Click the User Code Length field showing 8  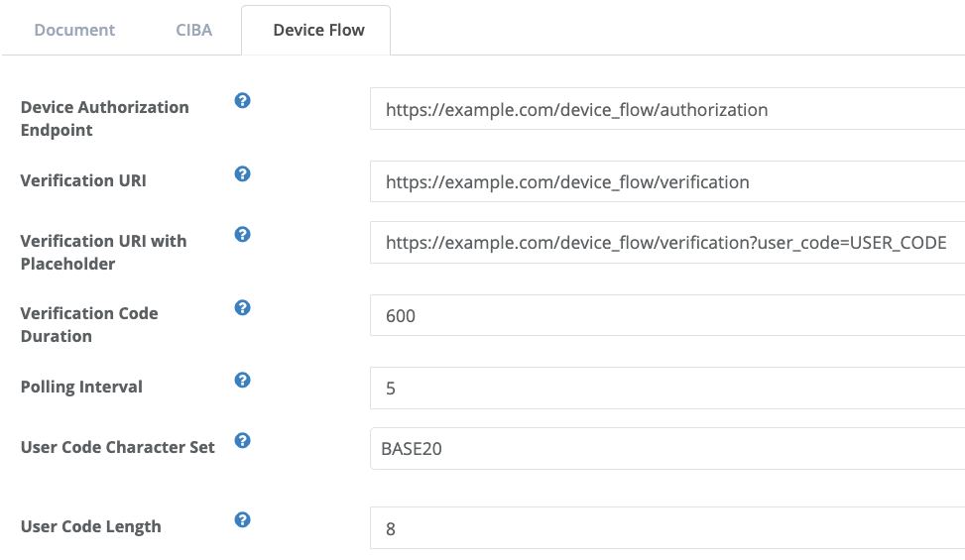pos(667,528)
